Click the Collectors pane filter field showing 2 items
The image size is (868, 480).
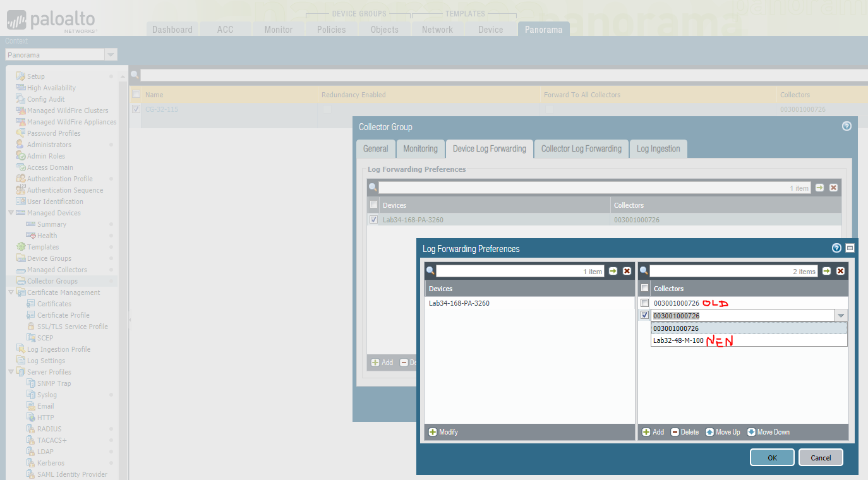(x=733, y=271)
